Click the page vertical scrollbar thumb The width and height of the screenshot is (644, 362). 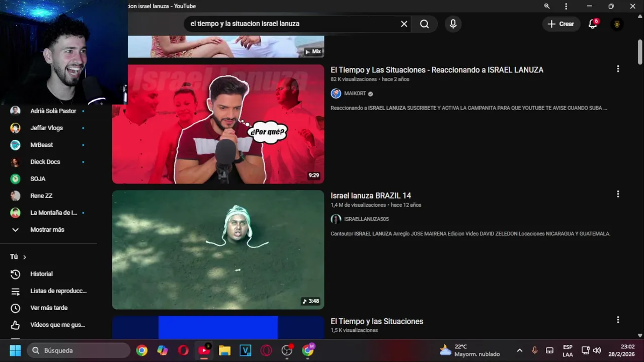640,52
